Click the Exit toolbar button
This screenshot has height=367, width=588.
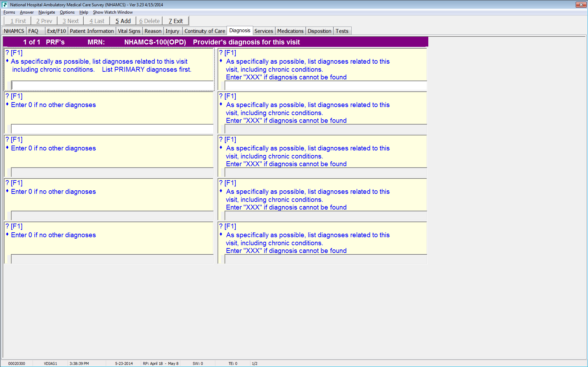click(x=176, y=21)
